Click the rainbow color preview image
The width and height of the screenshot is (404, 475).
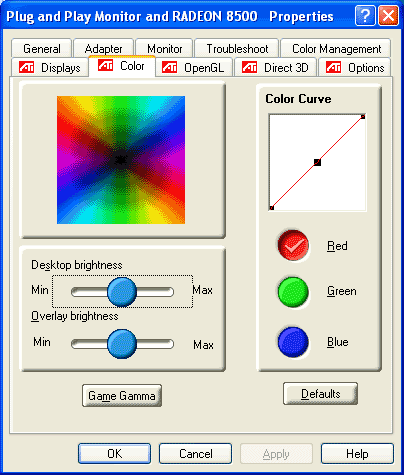tap(121, 160)
